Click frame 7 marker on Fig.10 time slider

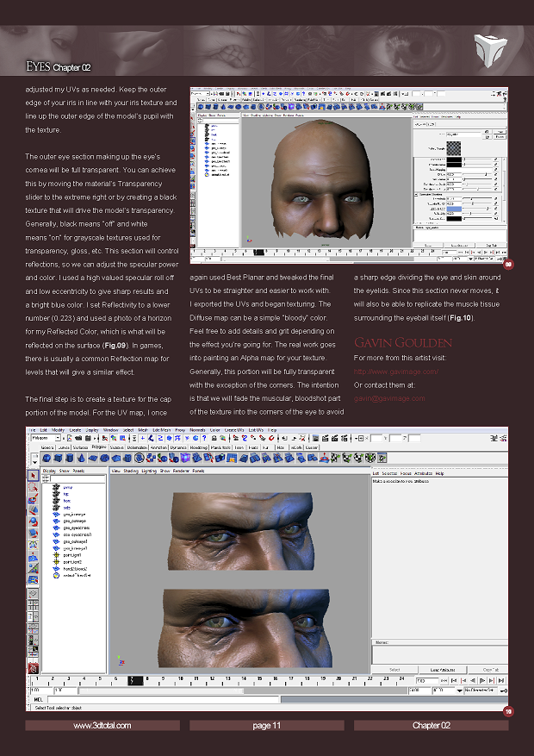coord(135,680)
